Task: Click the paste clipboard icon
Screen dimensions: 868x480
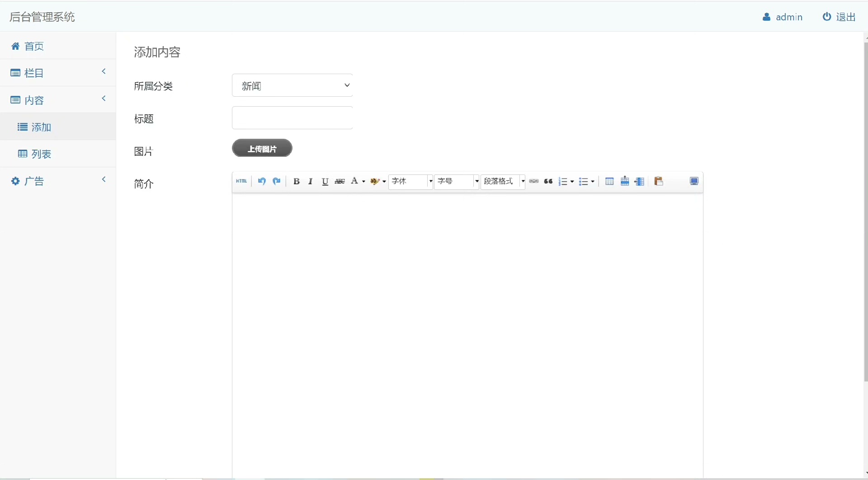Action: point(659,181)
